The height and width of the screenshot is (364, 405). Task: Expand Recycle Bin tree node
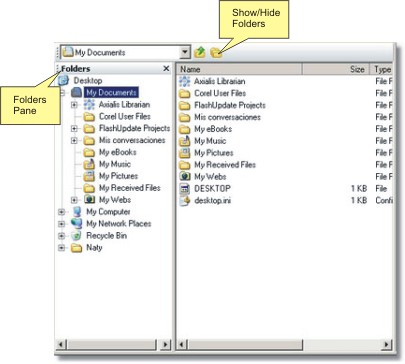[x=61, y=236]
